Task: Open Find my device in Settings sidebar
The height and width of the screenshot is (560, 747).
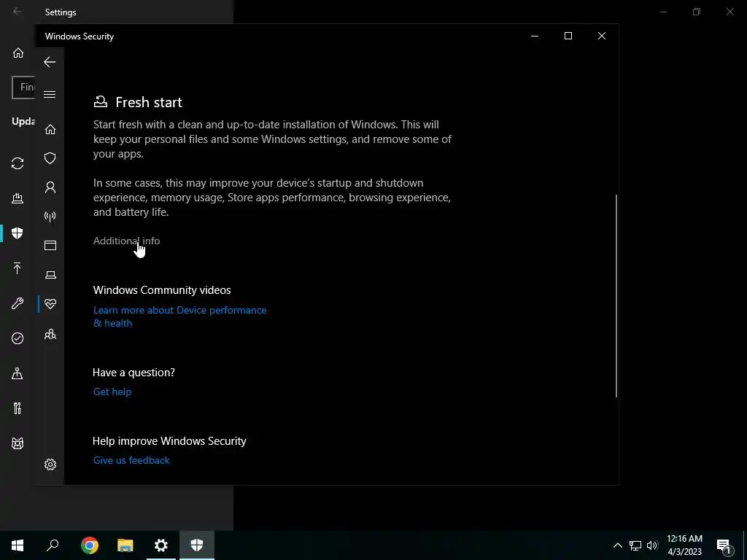Action: point(18,373)
